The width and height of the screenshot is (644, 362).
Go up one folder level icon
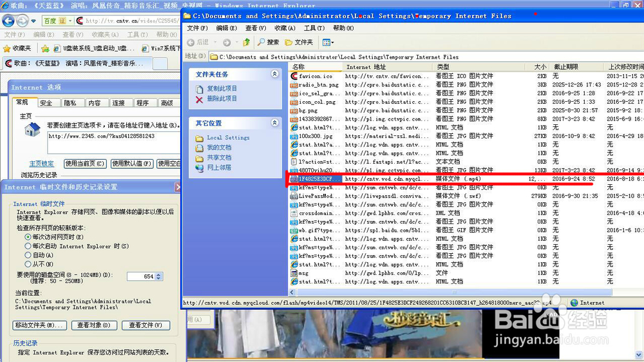[247, 42]
